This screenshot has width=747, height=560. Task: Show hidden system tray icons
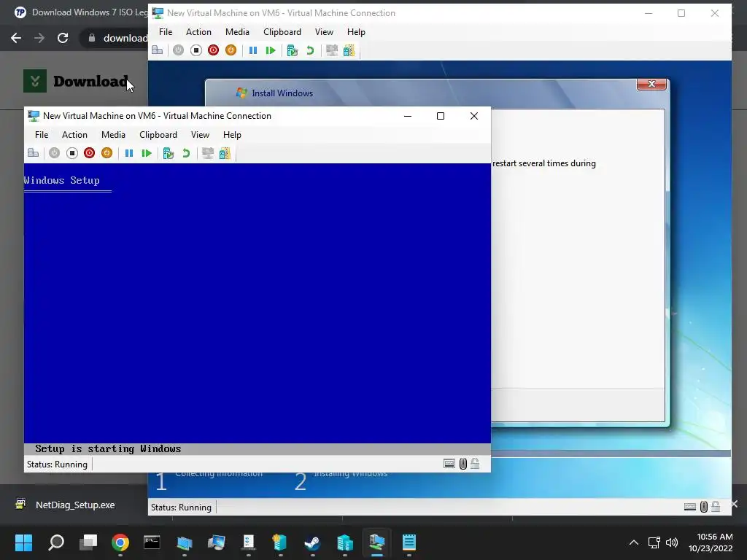634,542
